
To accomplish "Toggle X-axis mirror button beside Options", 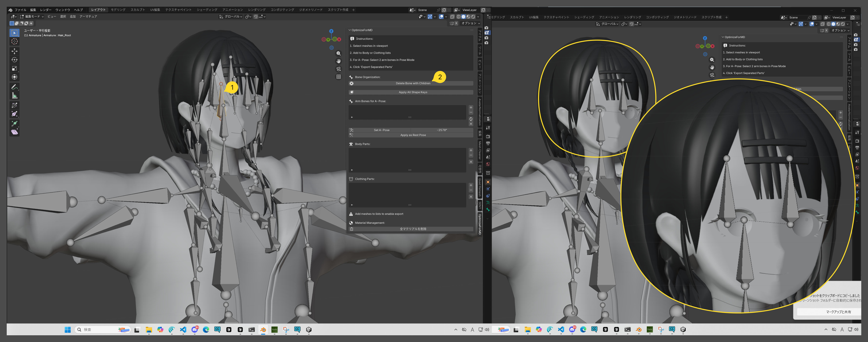I will pos(456,23).
